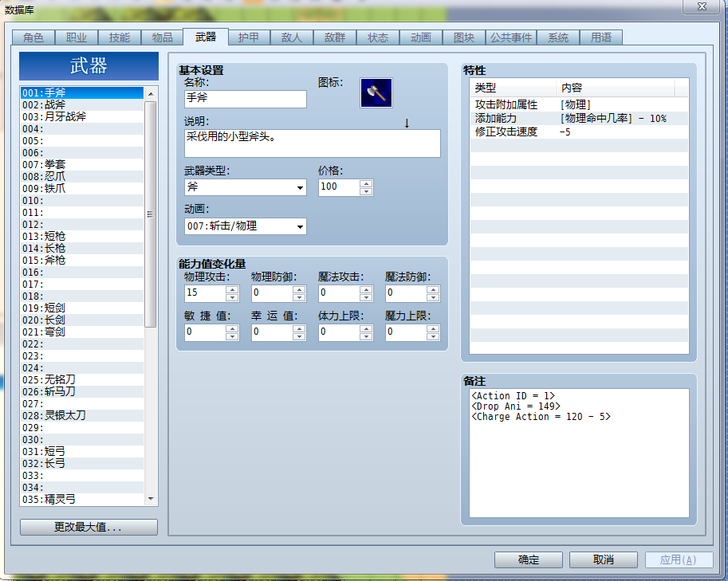Increase 魔法攻击 with its up arrow
Screen dimensions: 728x581
tap(366, 289)
